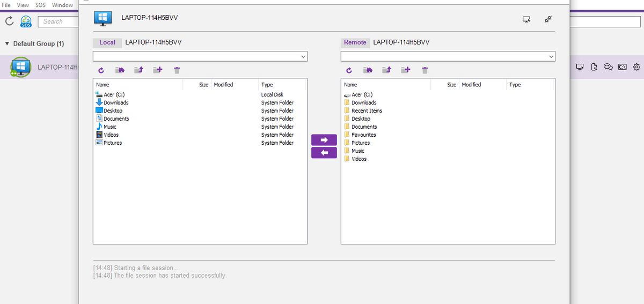Sort Remote list by Name column
644x304 pixels.
coord(386,85)
